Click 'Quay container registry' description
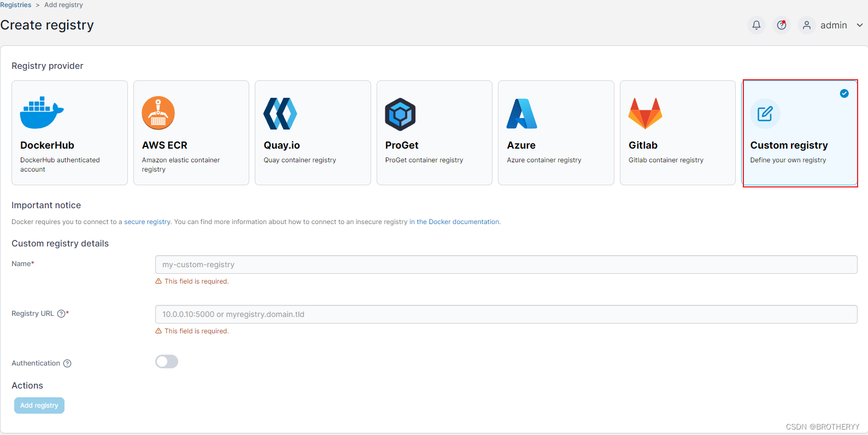The image size is (868, 435). pyautogui.click(x=300, y=160)
